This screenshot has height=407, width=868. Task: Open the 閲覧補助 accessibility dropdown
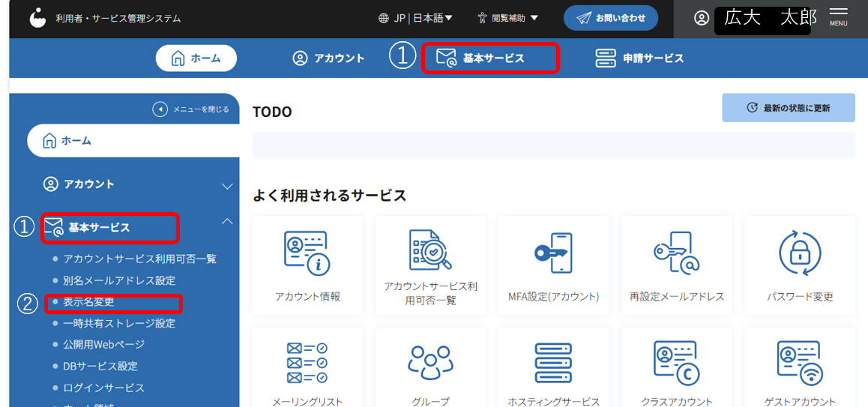508,18
